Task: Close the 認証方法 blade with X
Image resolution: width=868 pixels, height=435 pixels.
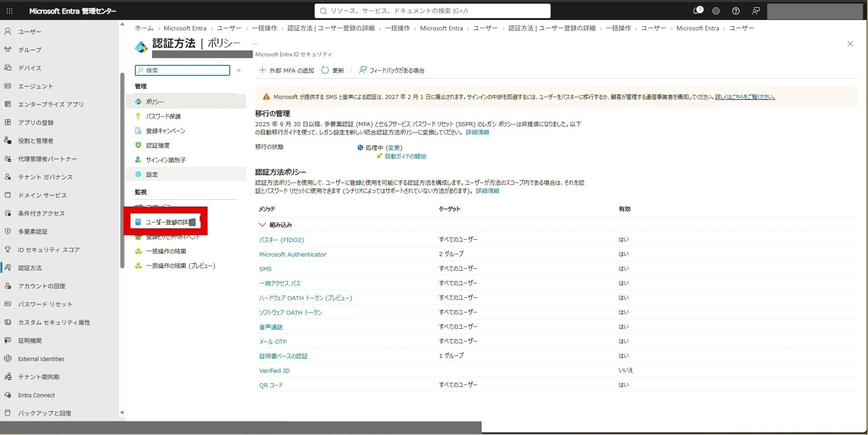Action: click(x=850, y=44)
